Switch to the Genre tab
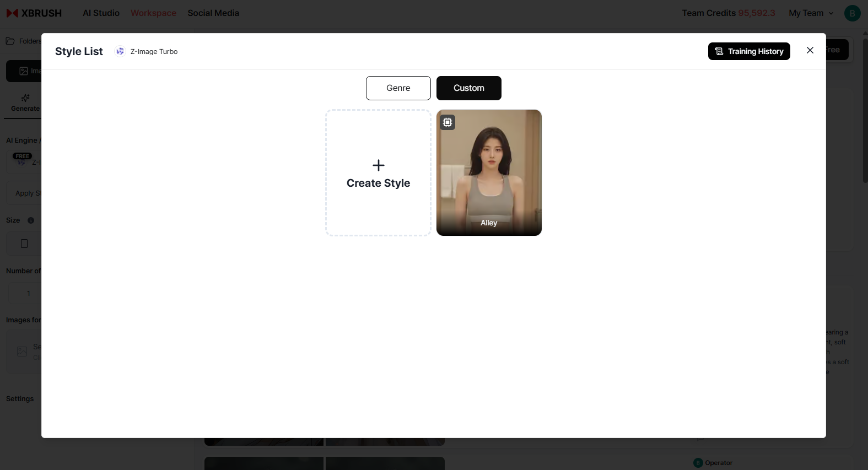Screen dimensions: 868x470 (x=398, y=88)
